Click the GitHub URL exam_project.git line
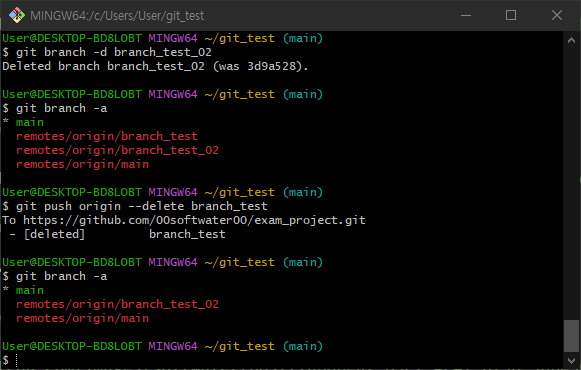The image size is (581, 370). (184, 220)
